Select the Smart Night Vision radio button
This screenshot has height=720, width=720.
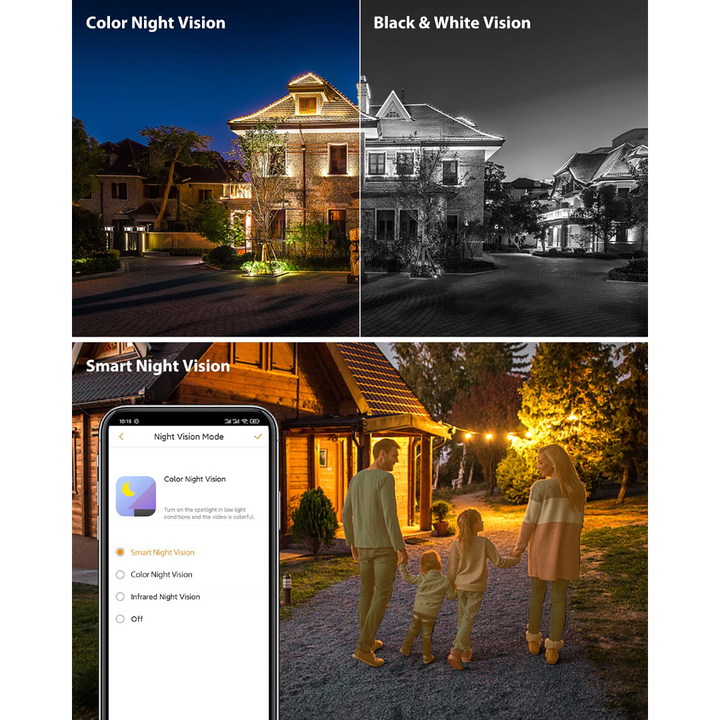click(120, 552)
